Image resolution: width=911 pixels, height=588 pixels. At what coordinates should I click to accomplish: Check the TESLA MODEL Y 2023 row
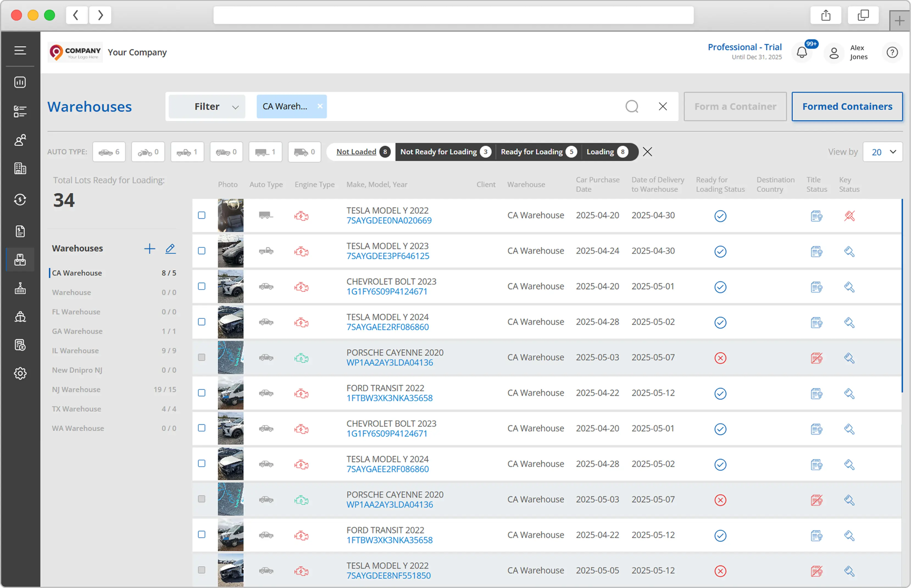(202, 251)
